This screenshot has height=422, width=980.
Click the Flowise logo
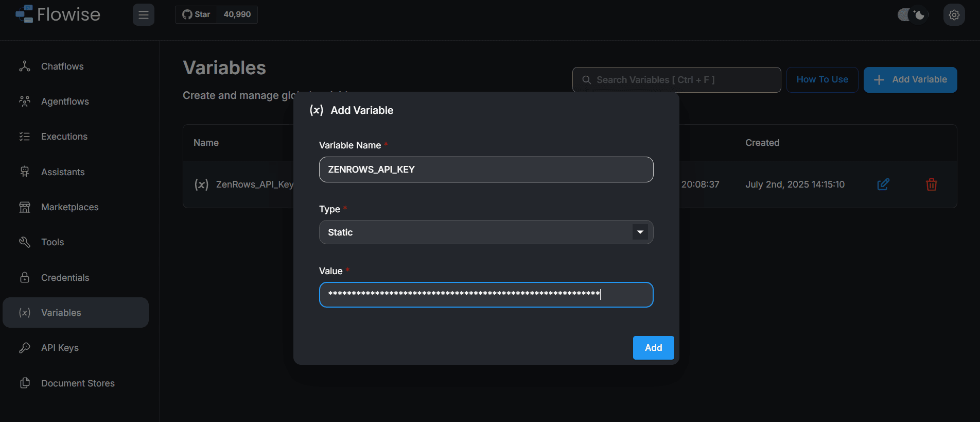58,14
